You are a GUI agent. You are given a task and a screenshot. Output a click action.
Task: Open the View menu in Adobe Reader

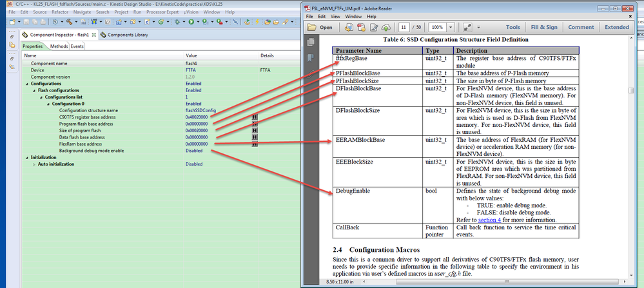(335, 17)
